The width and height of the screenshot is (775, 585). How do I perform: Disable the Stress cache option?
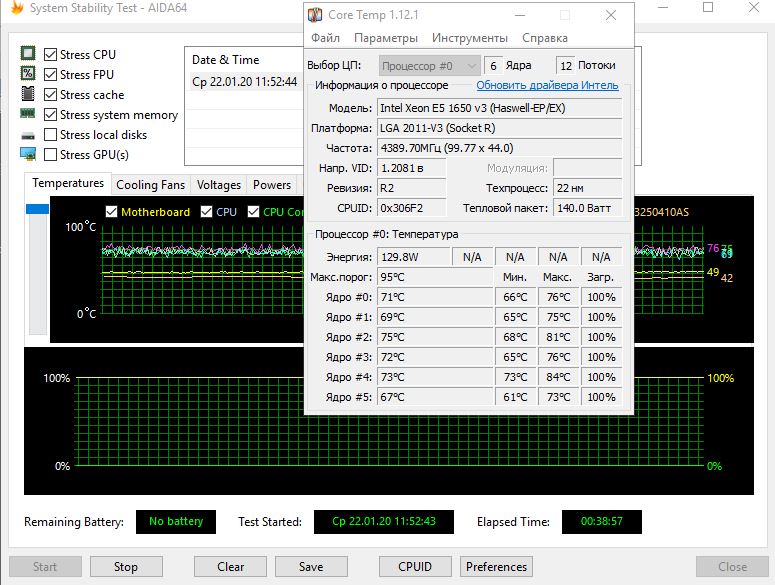(50, 94)
